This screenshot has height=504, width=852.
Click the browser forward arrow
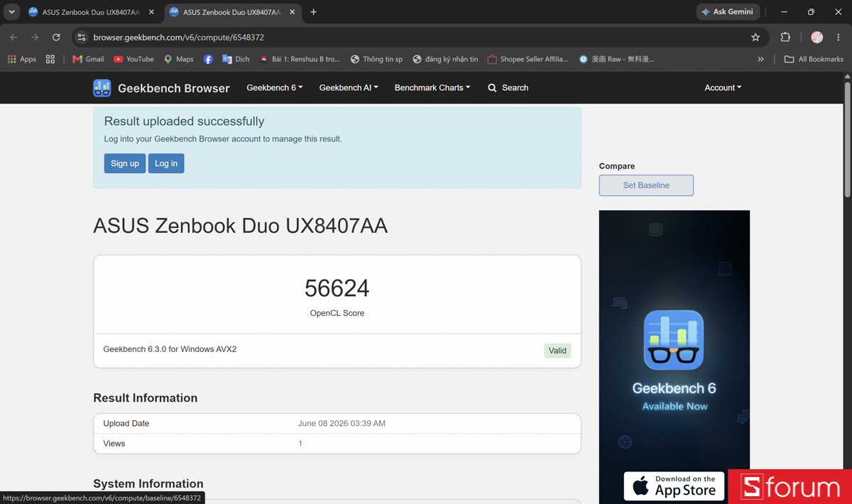(x=35, y=37)
